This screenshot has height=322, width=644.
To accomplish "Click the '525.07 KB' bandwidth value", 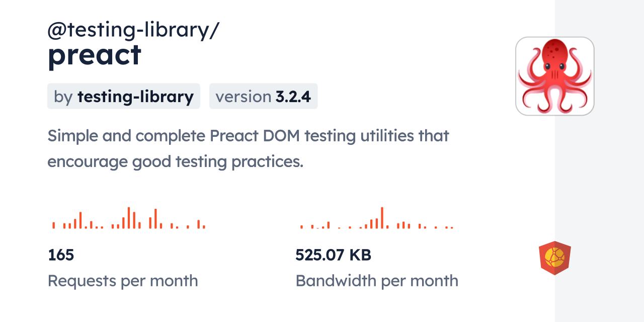I will tap(333, 255).
